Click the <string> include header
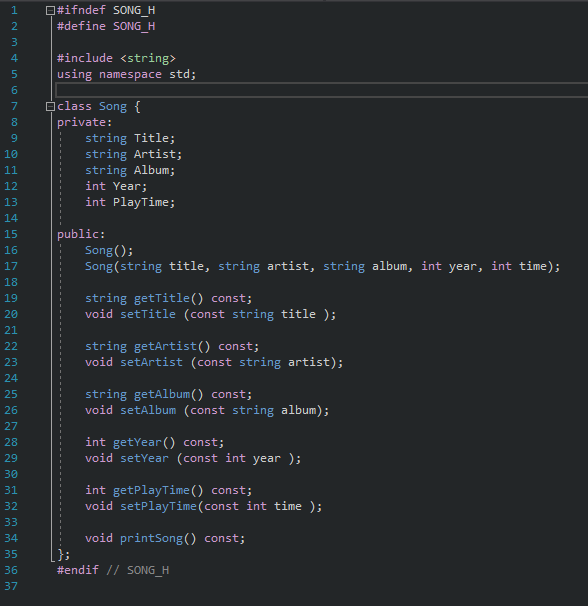Image resolution: width=588 pixels, height=606 pixels. click(x=148, y=58)
